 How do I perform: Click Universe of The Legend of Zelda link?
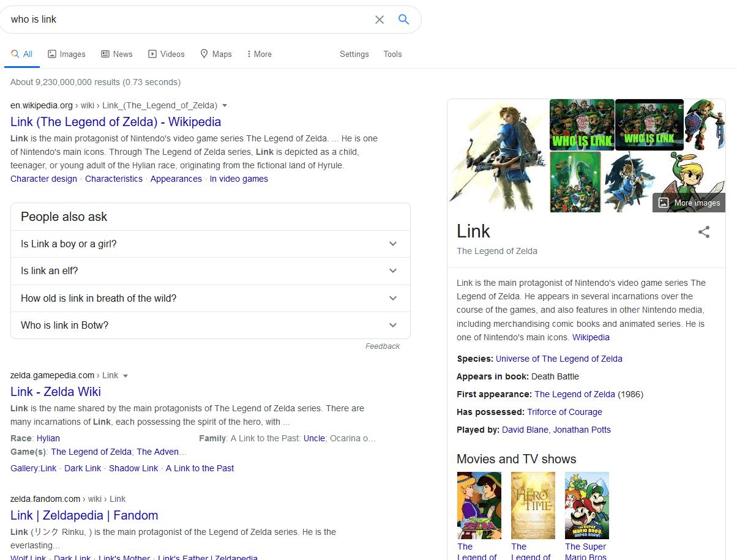(x=559, y=359)
